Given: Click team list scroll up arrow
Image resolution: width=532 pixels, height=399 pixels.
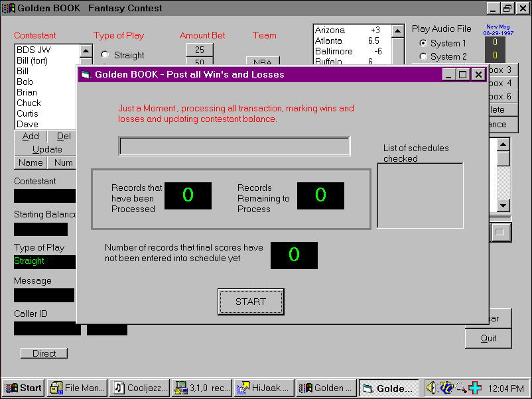Looking at the screenshot, I should pos(397,31).
